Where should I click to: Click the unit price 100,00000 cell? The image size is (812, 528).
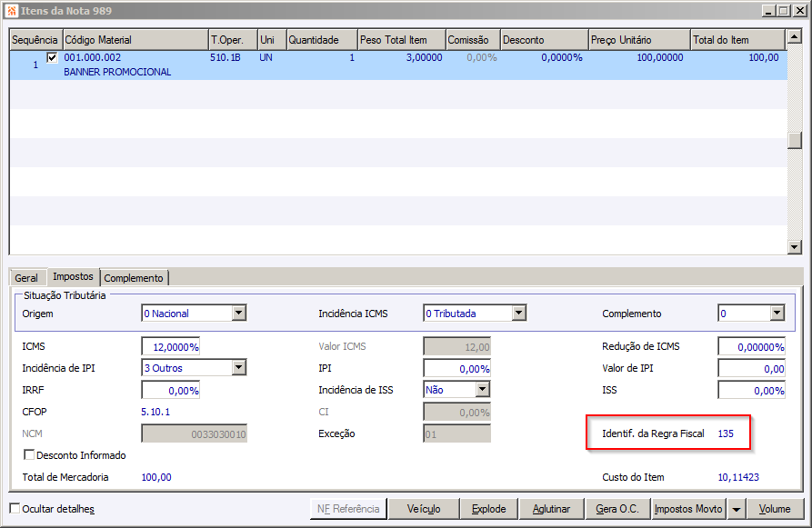pos(660,57)
